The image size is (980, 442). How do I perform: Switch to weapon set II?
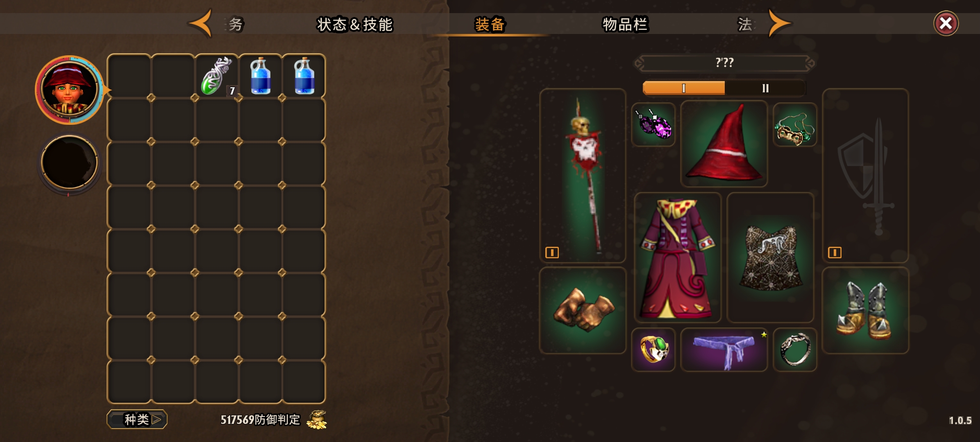coord(765,88)
